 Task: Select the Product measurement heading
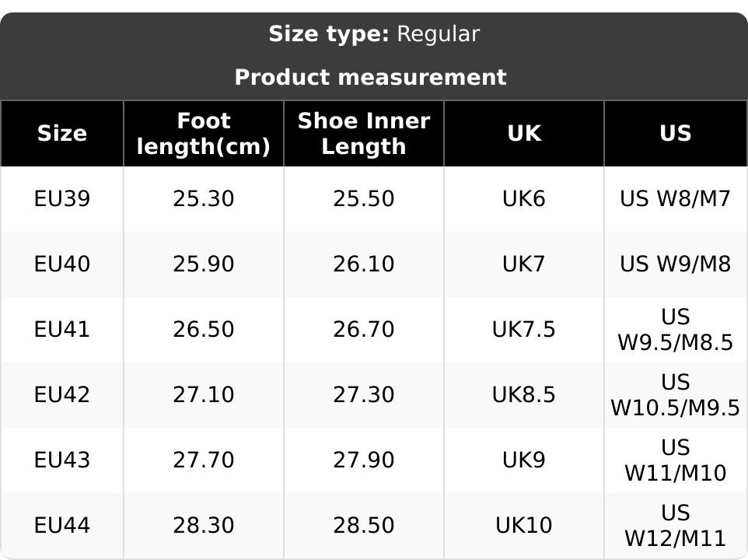[x=370, y=77]
